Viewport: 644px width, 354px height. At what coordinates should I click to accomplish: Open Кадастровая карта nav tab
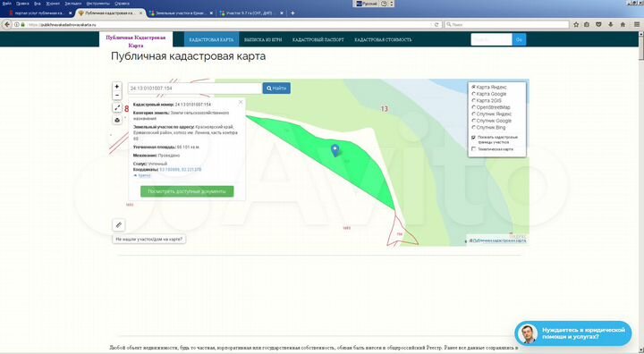coord(211,40)
